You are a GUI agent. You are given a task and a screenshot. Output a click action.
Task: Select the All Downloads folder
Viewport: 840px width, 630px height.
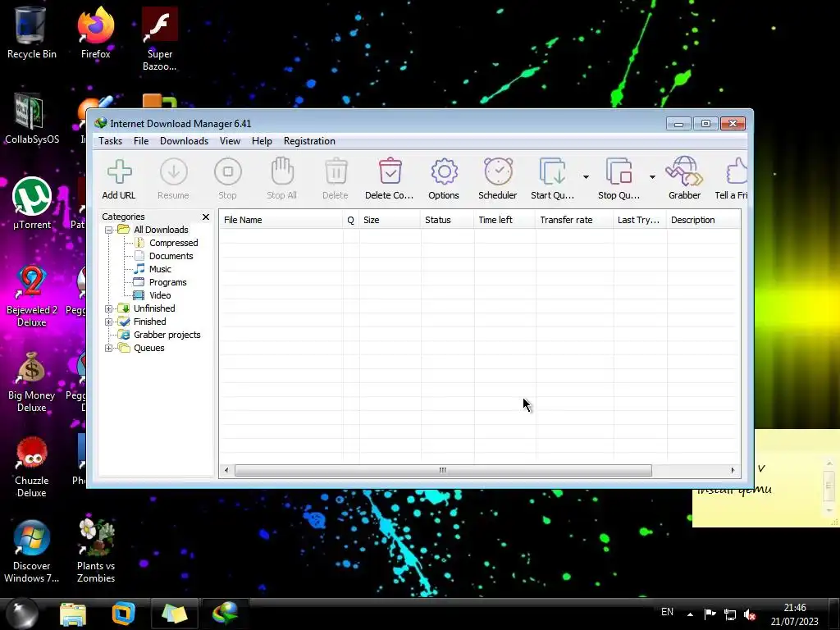(x=161, y=230)
